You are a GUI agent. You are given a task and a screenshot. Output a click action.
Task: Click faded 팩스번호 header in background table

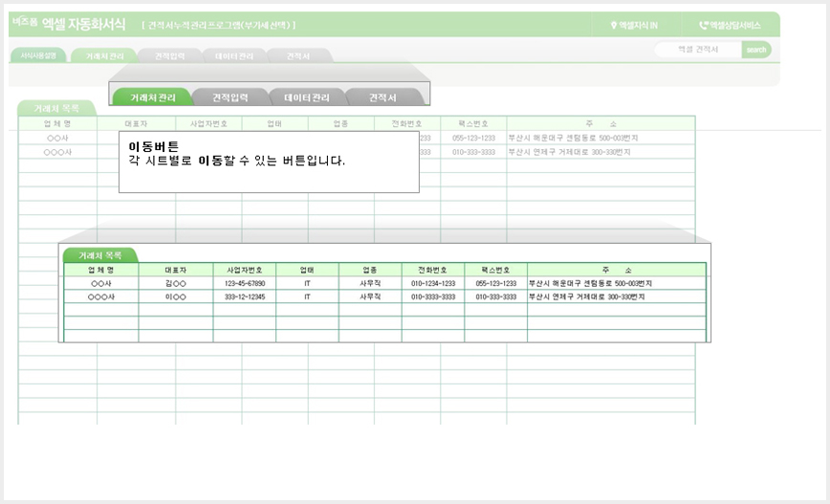pyautogui.click(x=473, y=124)
